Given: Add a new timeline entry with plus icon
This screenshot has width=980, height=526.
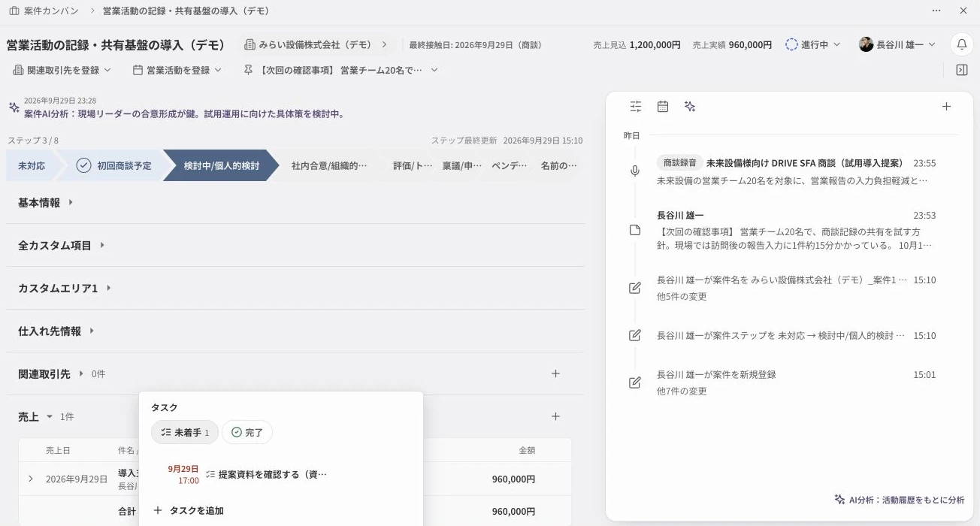Looking at the screenshot, I should tap(946, 107).
